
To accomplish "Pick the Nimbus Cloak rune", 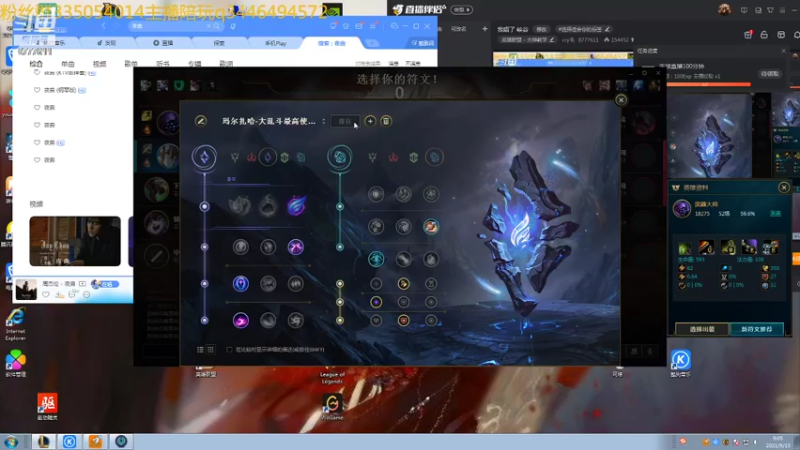I will (296, 247).
